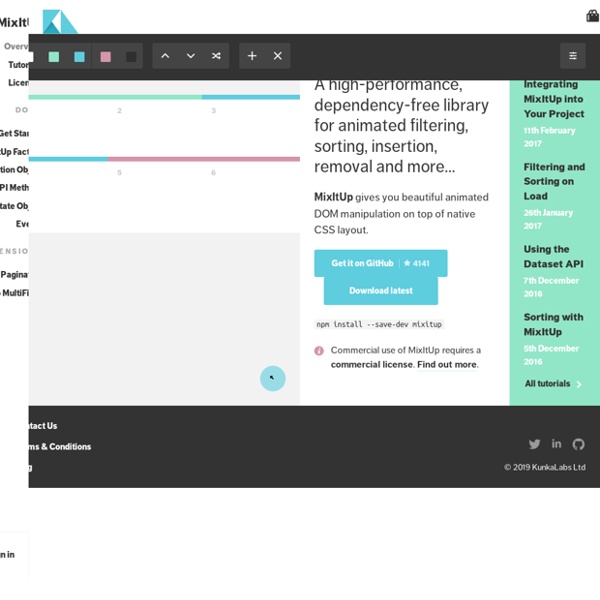Click the MixItUp logo icon
The image size is (600, 600).
click(60, 22)
